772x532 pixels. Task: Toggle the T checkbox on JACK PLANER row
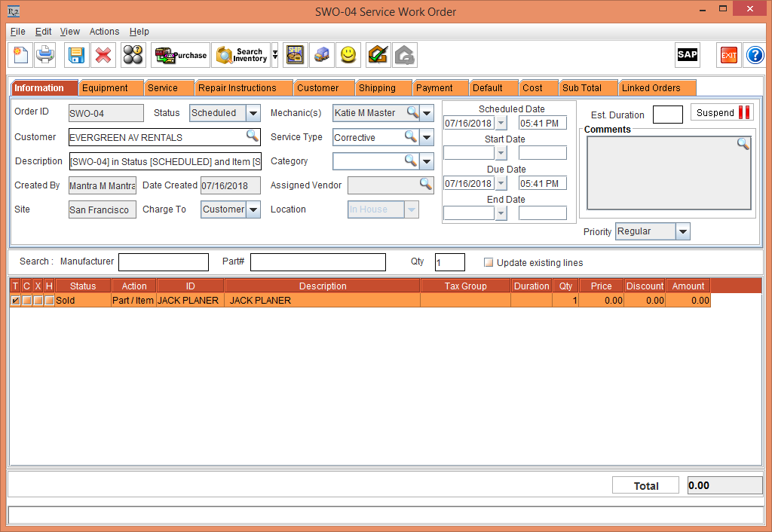click(x=15, y=300)
